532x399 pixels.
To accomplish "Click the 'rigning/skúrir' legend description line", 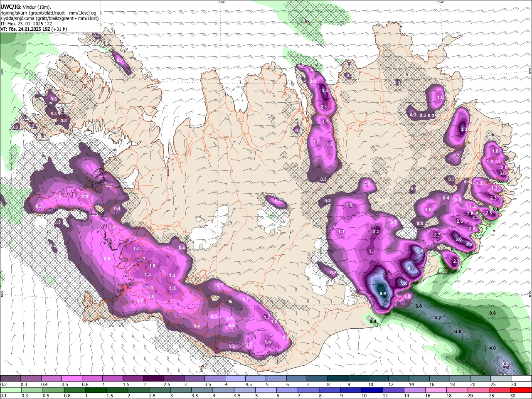I will (x=48, y=13).
